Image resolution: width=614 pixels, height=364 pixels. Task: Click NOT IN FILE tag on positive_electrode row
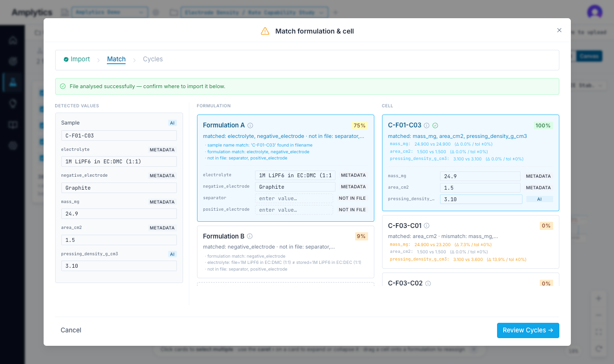point(352,210)
